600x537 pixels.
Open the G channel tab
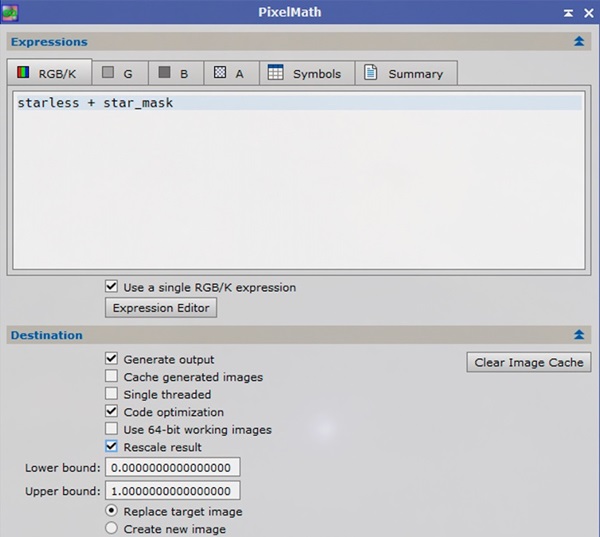pos(120,73)
